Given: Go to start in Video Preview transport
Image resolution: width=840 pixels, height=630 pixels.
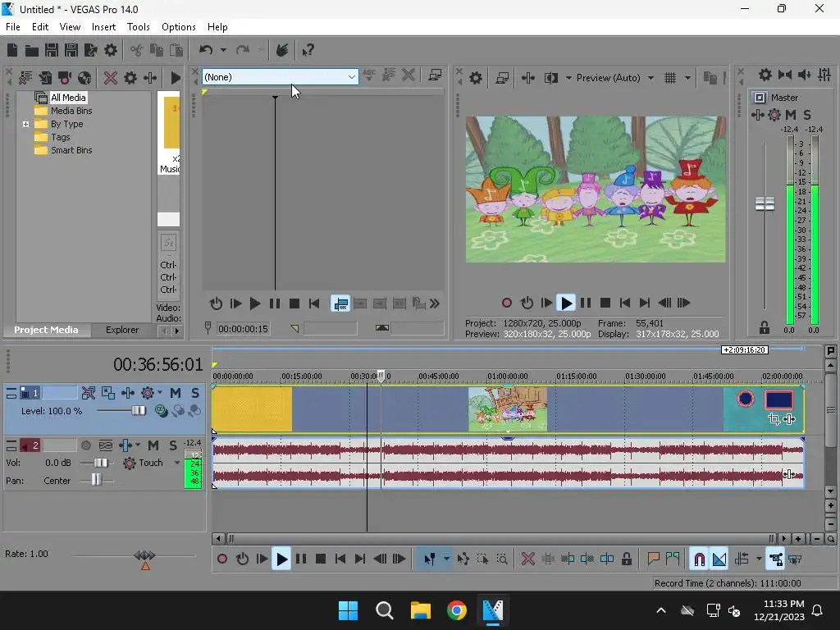Looking at the screenshot, I should (624, 304).
